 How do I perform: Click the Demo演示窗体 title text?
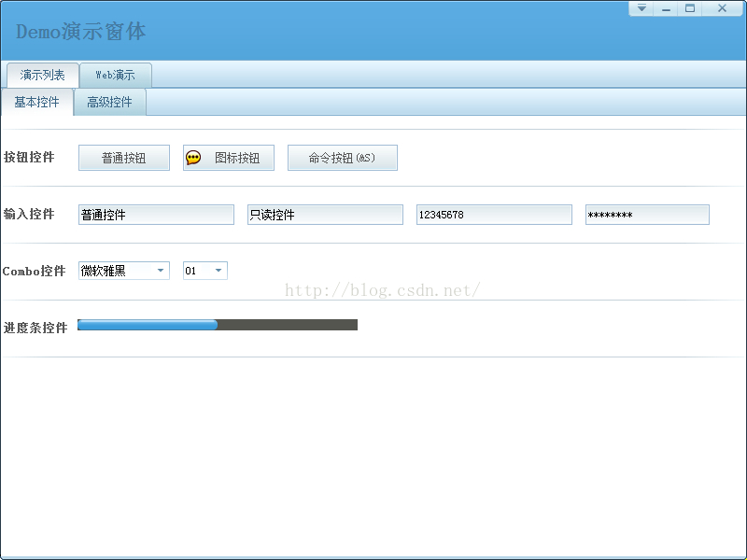point(80,32)
